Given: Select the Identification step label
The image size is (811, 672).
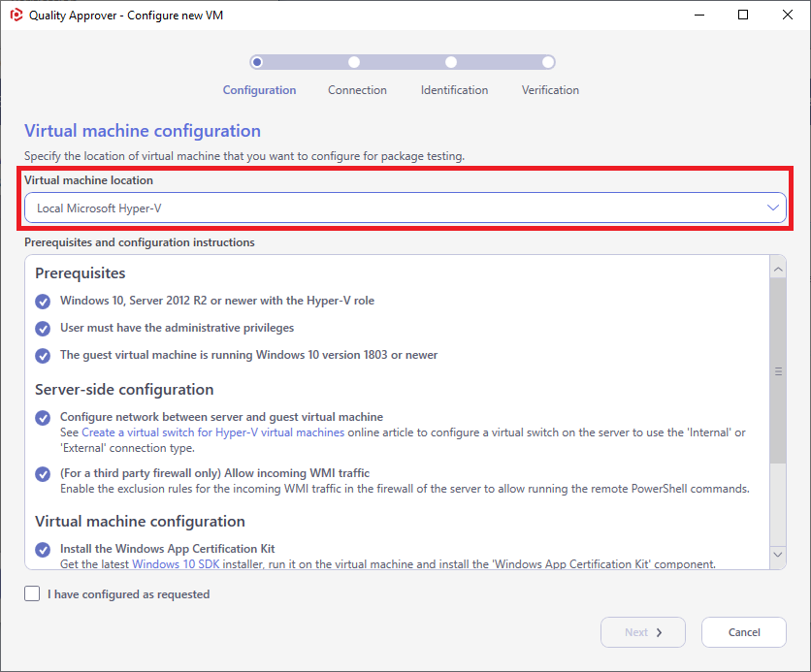Looking at the screenshot, I should pyautogui.click(x=454, y=90).
